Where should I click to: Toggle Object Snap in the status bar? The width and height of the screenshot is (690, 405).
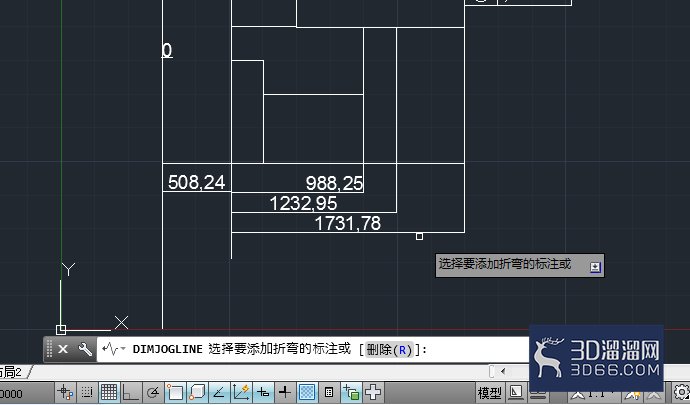coord(175,392)
